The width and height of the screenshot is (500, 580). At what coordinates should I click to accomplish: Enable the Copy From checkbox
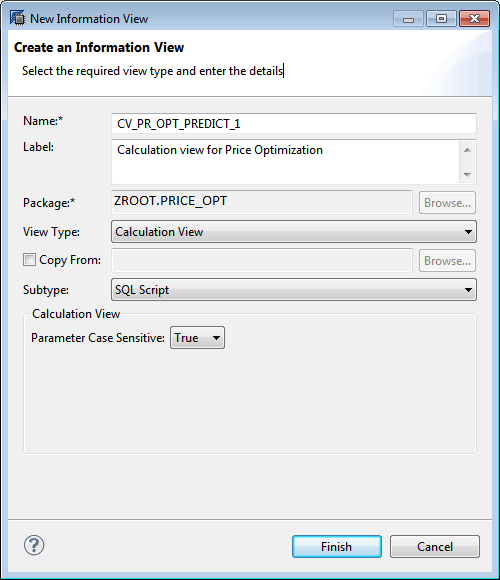coord(30,260)
